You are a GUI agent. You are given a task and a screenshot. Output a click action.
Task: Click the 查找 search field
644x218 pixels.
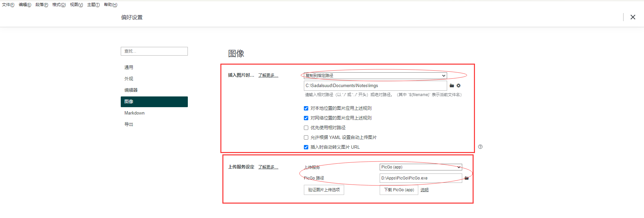click(154, 51)
